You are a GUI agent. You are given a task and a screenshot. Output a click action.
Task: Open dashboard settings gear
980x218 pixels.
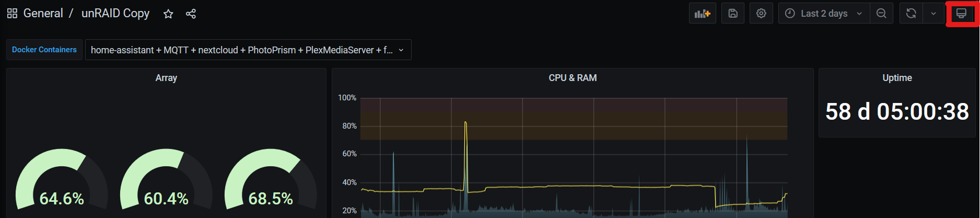[761, 14]
